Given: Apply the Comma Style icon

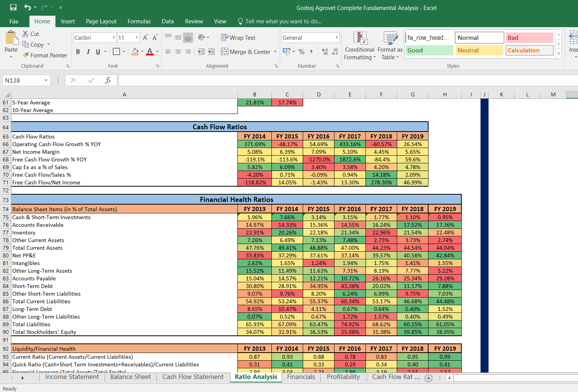Looking at the screenshot, I should coord(312,51).
